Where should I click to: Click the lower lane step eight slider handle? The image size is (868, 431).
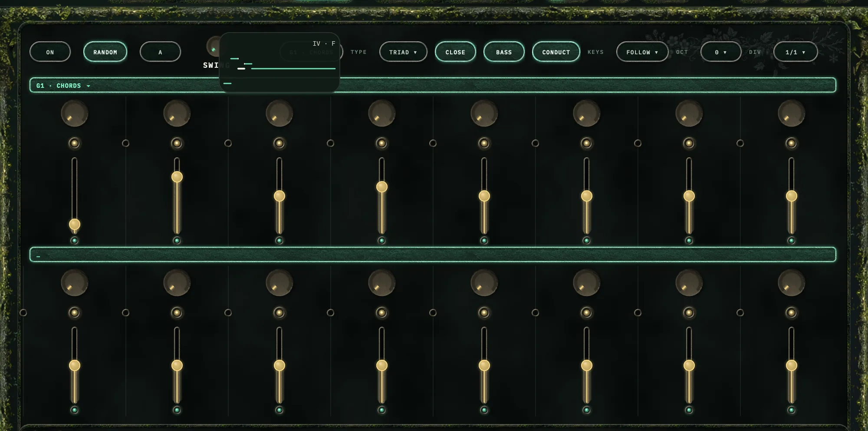click(x=792, y=365)
